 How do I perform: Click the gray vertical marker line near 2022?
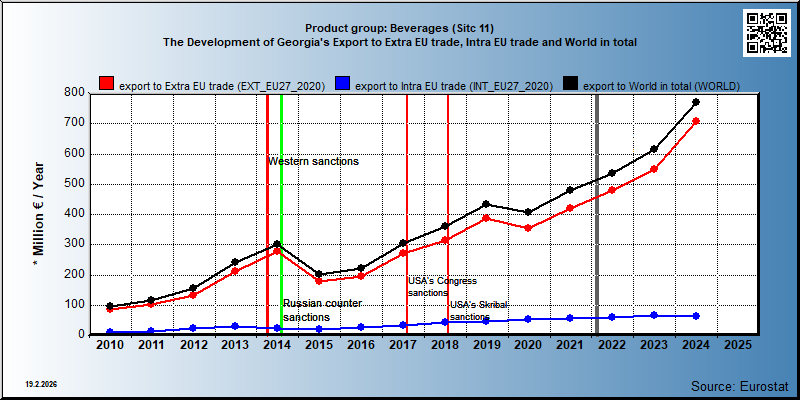[597, 214]
